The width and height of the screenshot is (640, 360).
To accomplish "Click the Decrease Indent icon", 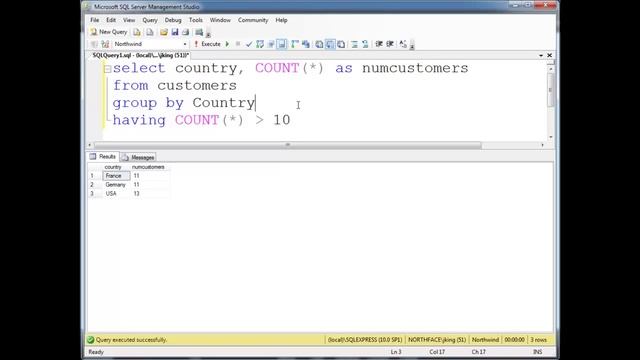I will [379, 44].
